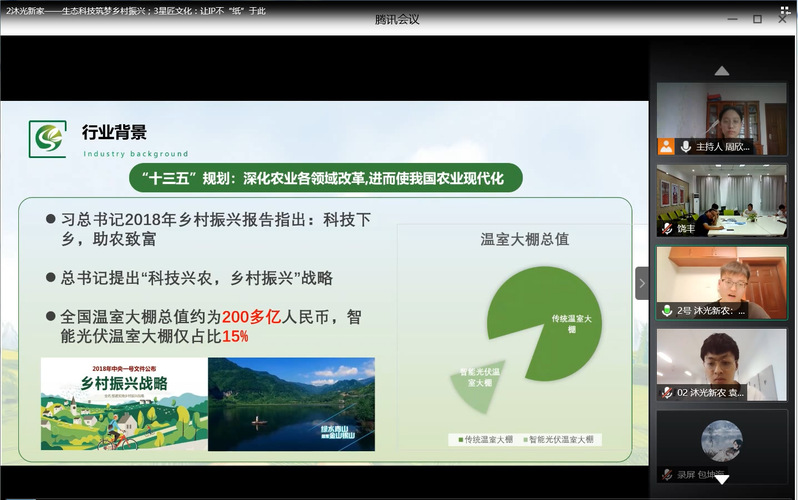Viewport: 798px width, 500px height.
Task: Click active microphone icon on 2号 沐光新农 tile
Action: (667, 311)
